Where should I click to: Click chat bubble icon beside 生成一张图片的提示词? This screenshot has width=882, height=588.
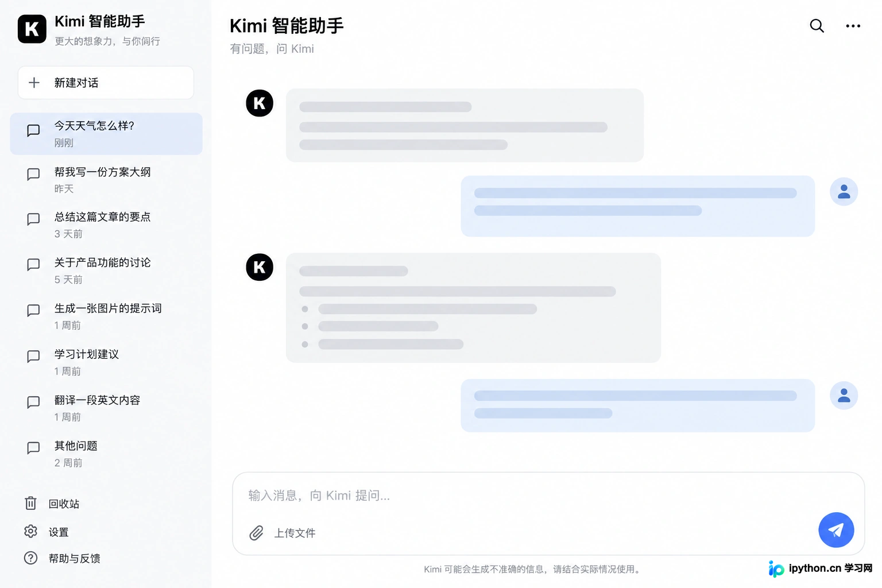(x=33, y=310)
